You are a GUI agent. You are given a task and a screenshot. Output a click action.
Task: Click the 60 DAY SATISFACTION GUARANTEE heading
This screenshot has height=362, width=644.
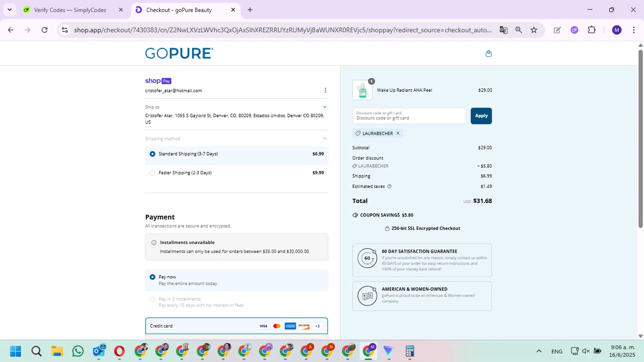419,251
